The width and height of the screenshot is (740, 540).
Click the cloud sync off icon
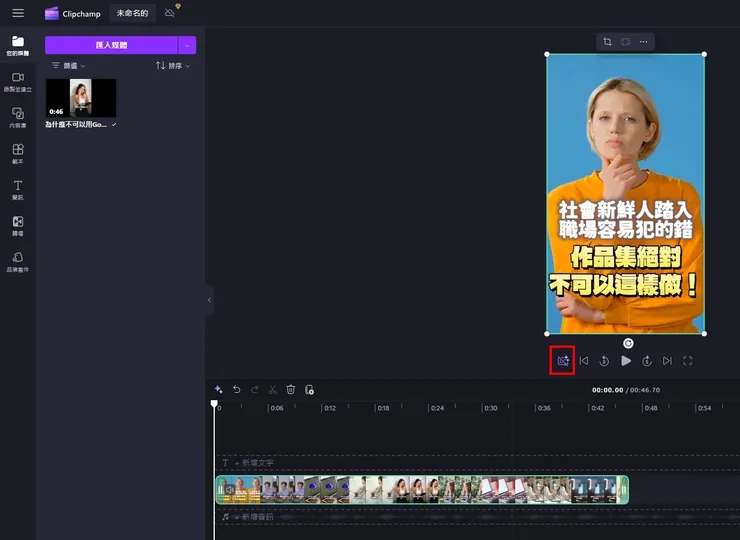tap(170, 13)
